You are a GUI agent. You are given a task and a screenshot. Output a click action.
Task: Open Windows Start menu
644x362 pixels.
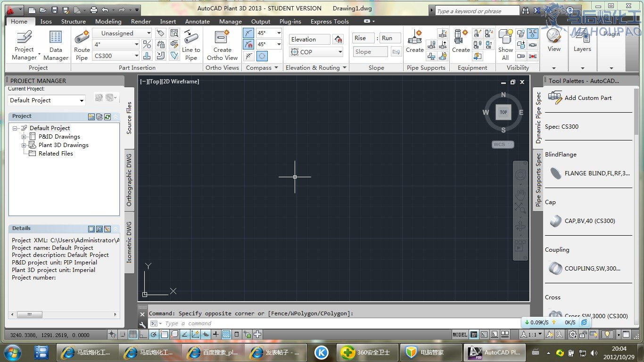pos(13,352)
